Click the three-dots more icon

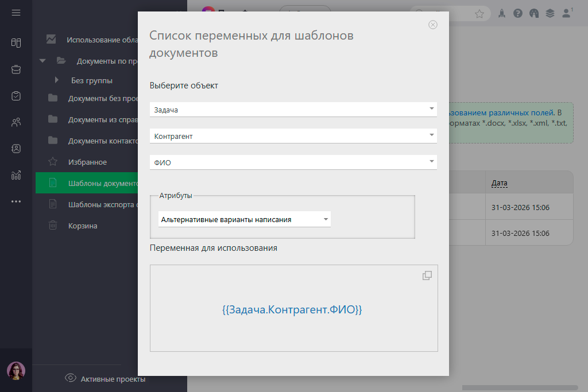16,201
